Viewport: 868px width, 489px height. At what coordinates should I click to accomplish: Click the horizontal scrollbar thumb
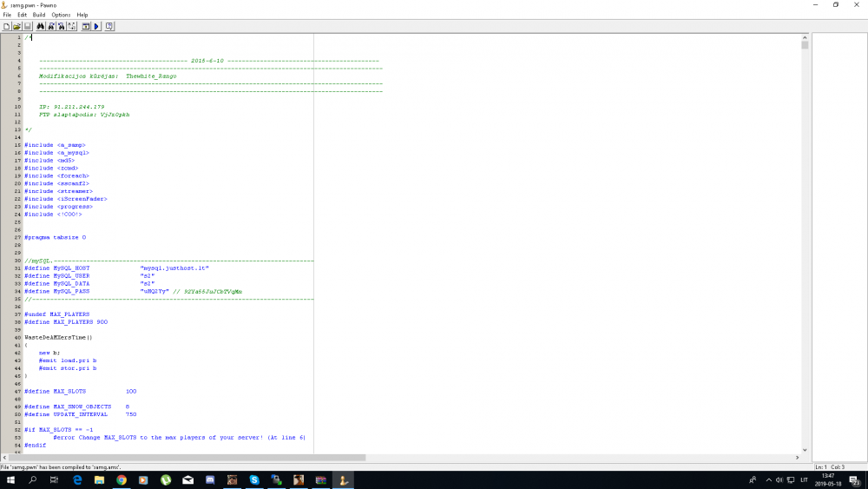point(187,458)
